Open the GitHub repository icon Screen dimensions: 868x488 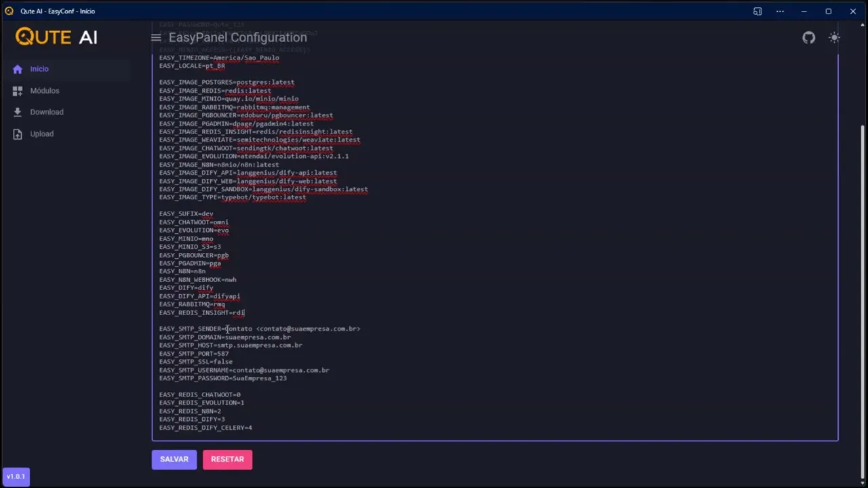tap(808, 38)
